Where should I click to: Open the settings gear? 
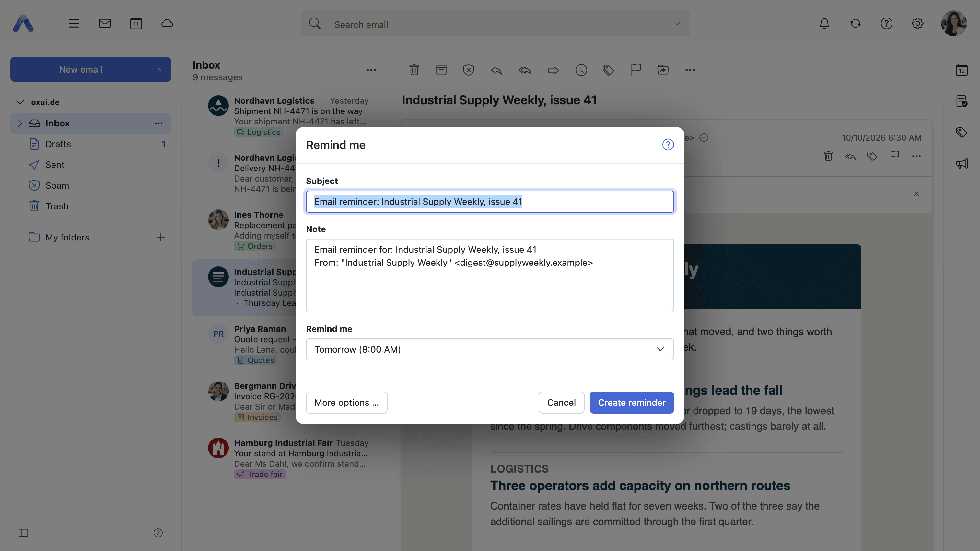[917, 24]
